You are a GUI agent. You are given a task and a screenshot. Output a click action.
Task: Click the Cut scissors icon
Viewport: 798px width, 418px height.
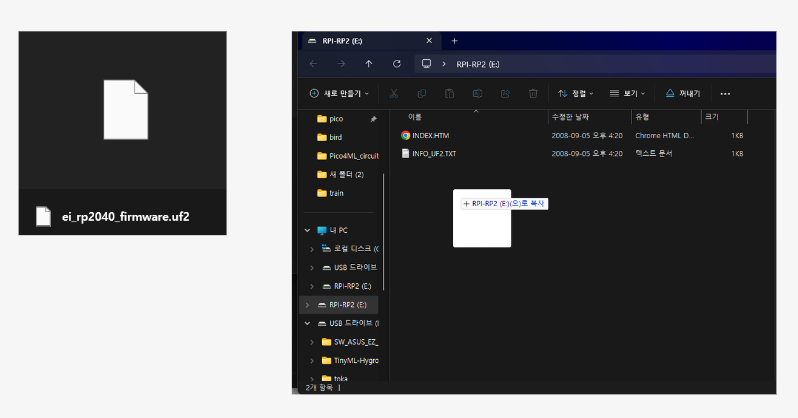point(394,93)
